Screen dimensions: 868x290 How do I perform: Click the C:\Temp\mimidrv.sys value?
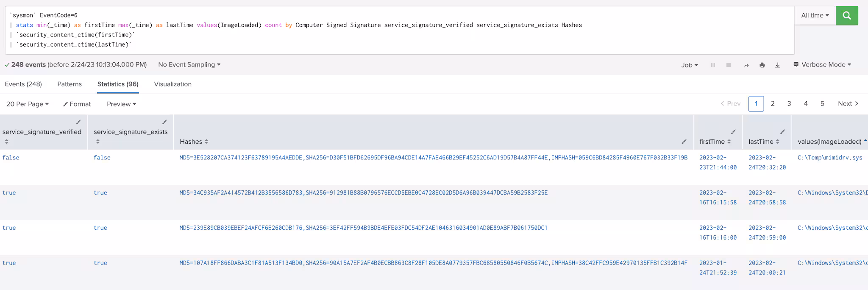click(x=829, y=157)
